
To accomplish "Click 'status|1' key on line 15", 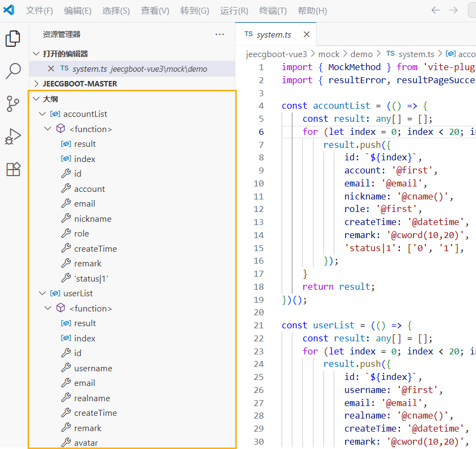I will 371,248.
